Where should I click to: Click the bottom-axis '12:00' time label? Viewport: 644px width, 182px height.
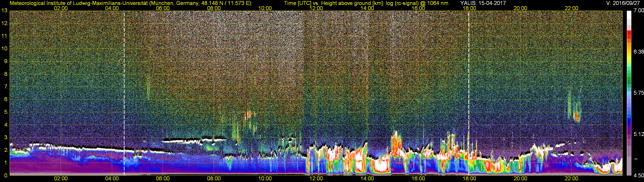(x=316, y=179)
